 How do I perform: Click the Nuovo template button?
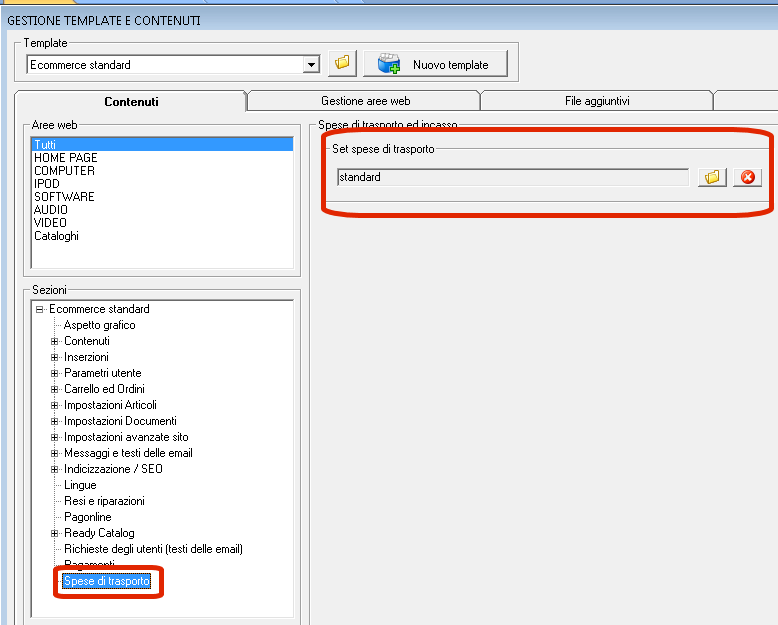click(x=436, y=63)
